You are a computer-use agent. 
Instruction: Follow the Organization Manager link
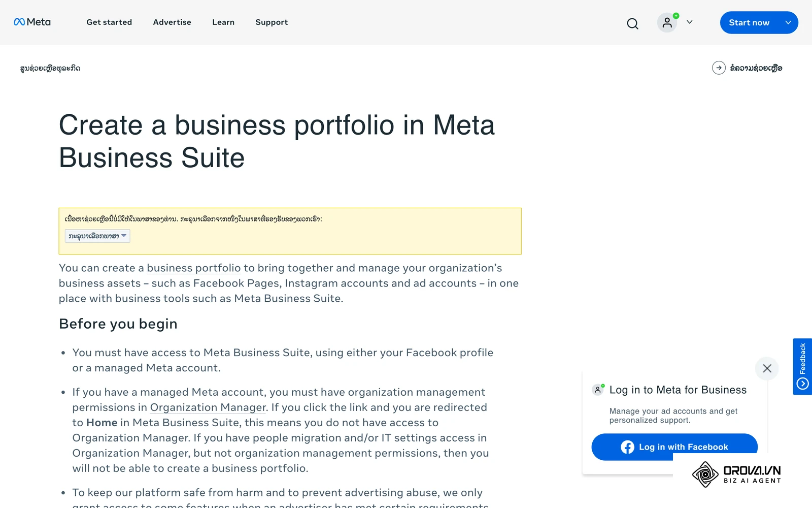[x=208, y=407]
